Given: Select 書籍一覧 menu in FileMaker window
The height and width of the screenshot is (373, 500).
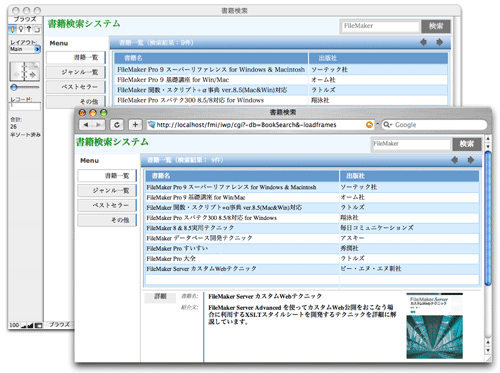Looking at the screenshot, I should [x=76, y=58].
